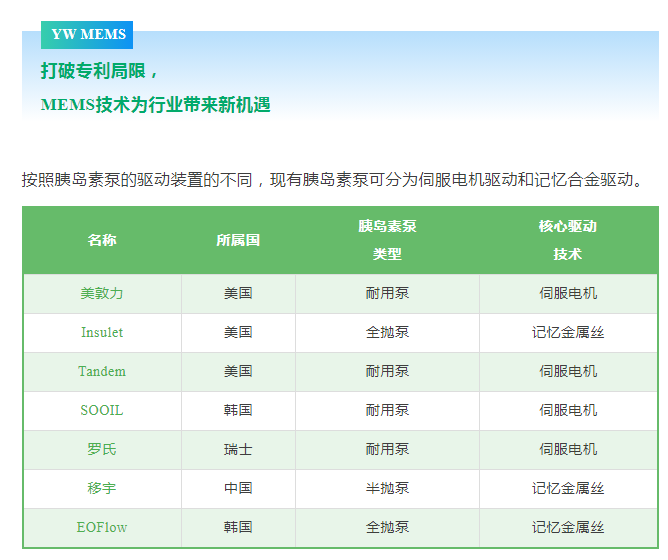Select the 所属国 column header
Viewport: 668px width, 560px height.
238,240
